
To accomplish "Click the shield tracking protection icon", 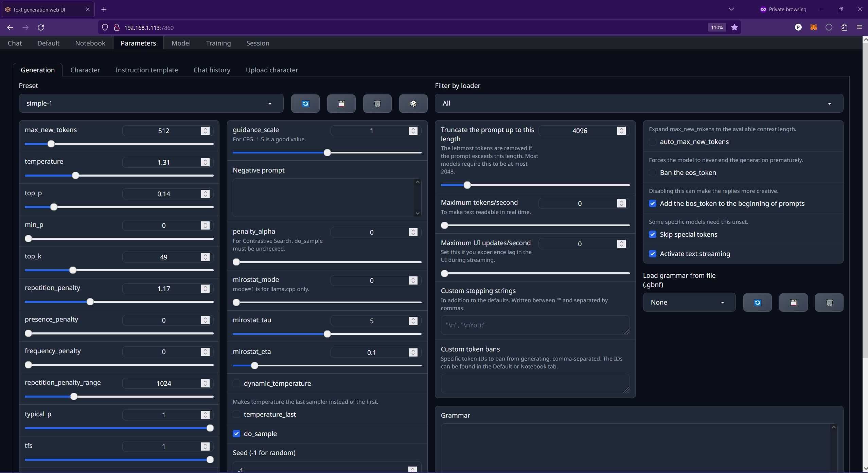I will 105,28.
